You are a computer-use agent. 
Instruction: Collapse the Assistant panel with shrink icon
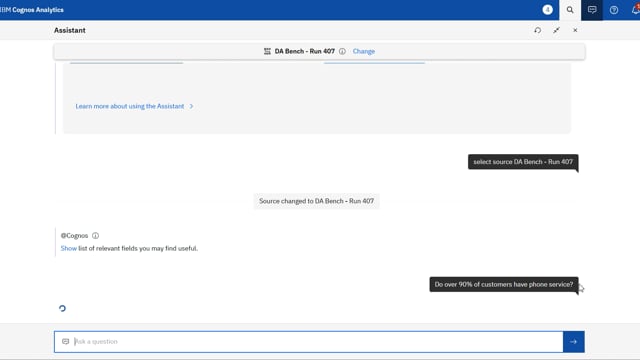[x=556, y=30]
